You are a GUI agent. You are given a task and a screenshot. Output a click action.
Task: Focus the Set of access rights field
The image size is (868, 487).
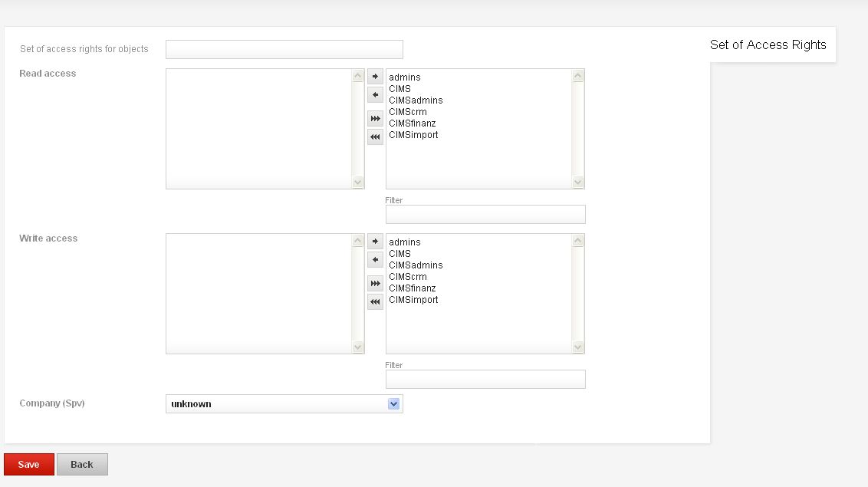click(x=284, y=49)
